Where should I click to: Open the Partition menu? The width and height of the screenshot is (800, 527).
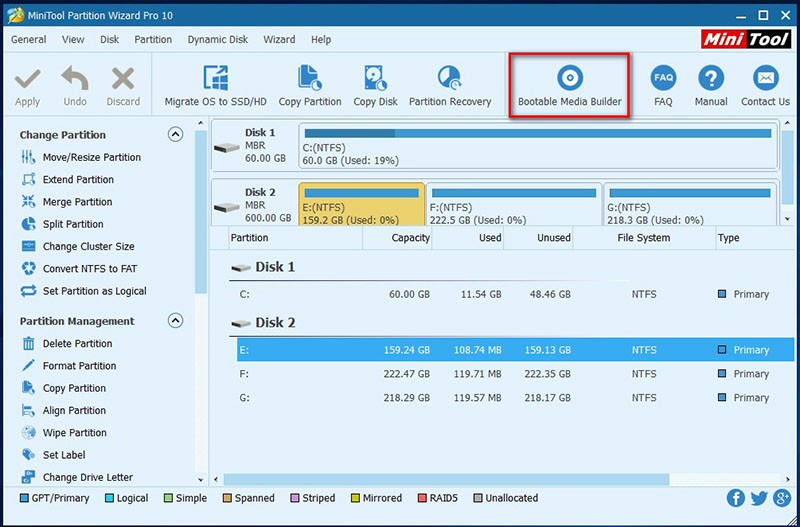(153, 39)
